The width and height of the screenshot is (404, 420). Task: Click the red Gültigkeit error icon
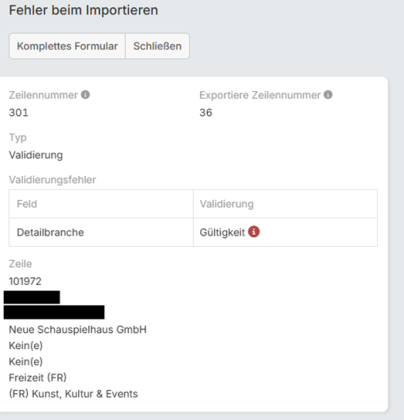coord(254,232)
